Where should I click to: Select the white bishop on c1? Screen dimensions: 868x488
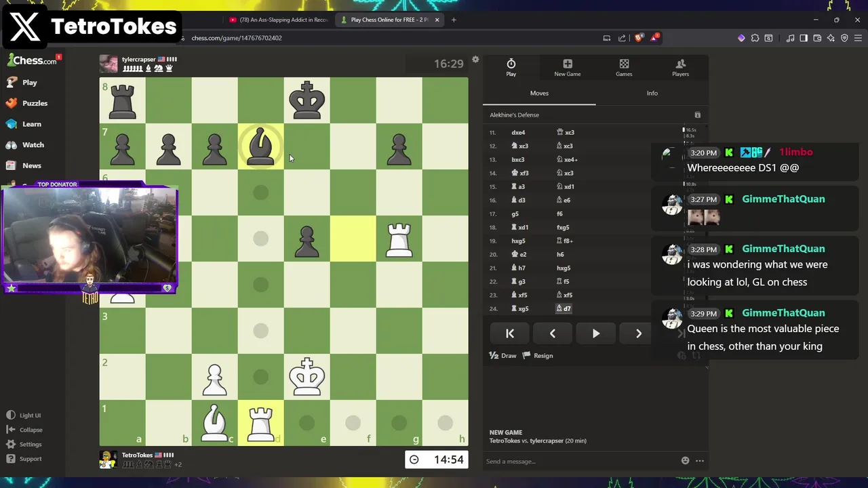214,423
